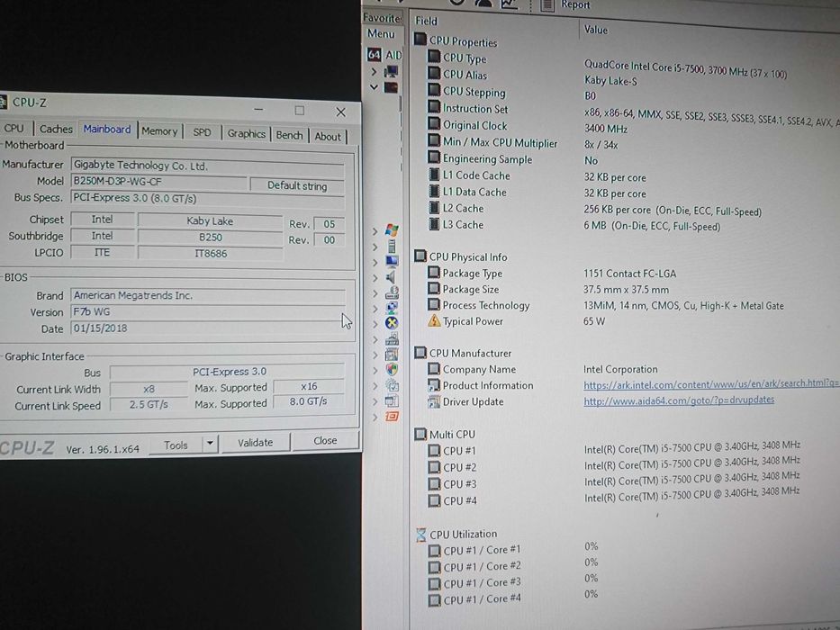The width and height of the screenshot is (840, 630).
Task: Click the motherboard Model field B250M-D3P-WG-CF
Action: click(x=159, y=182)
